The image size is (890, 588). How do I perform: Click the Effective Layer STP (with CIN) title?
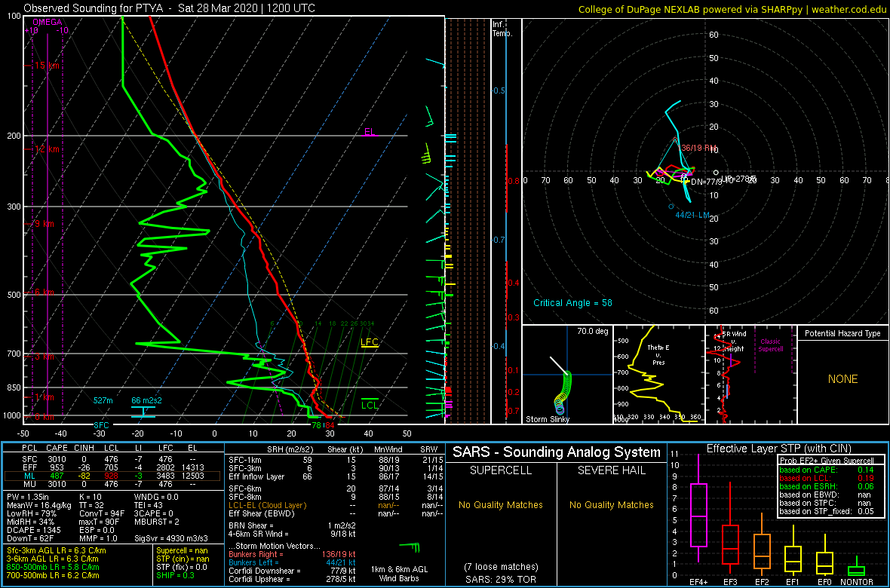pos(778,449)
